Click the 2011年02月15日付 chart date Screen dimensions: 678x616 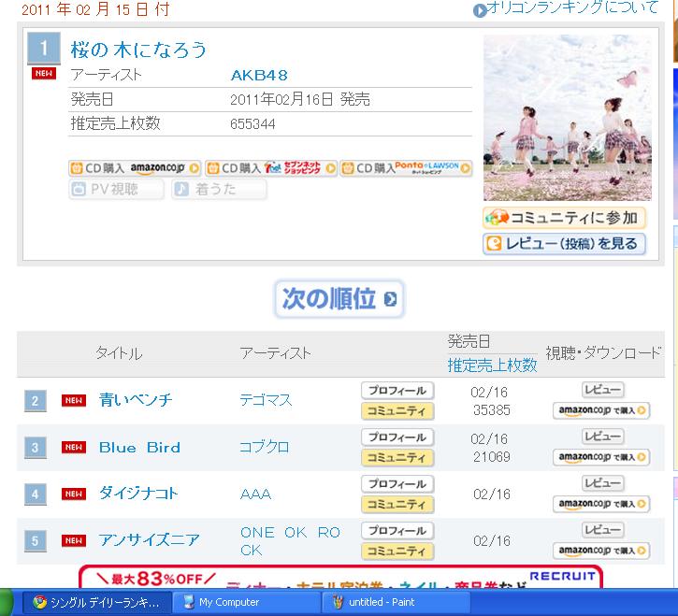95,9
